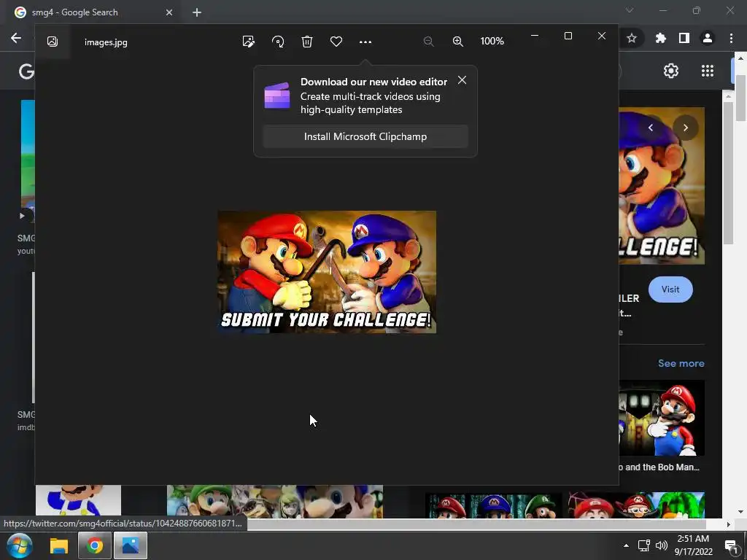Go back in Chrome
Image resolution: width=747 pixels, height=560 pixels.
(x=16, y=38)
